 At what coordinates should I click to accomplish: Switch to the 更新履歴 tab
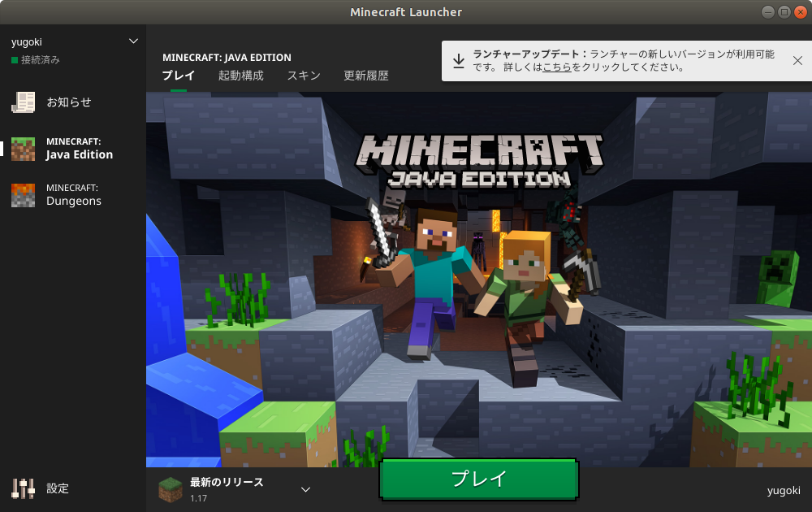366,76
